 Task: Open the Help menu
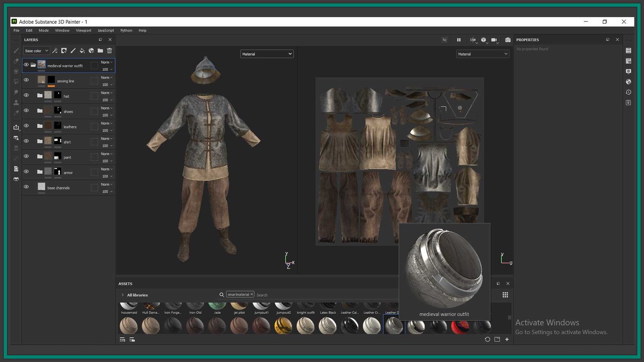coord(143,31)
